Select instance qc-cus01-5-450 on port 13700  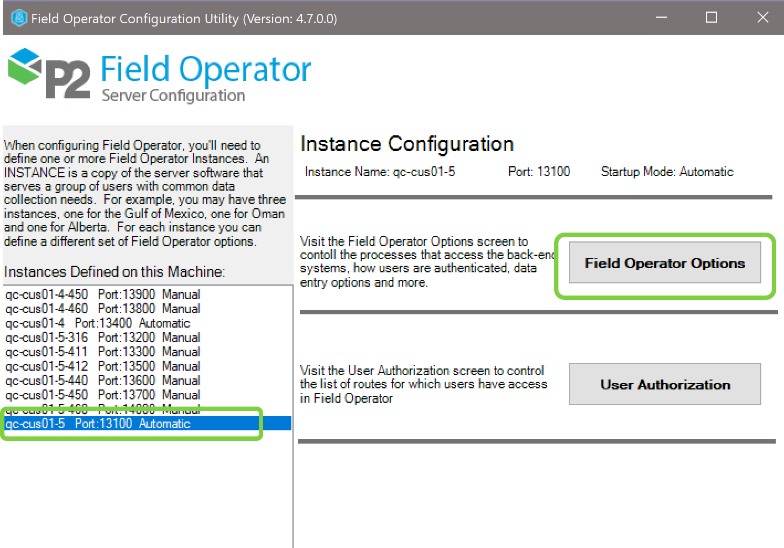click(102, 395)
